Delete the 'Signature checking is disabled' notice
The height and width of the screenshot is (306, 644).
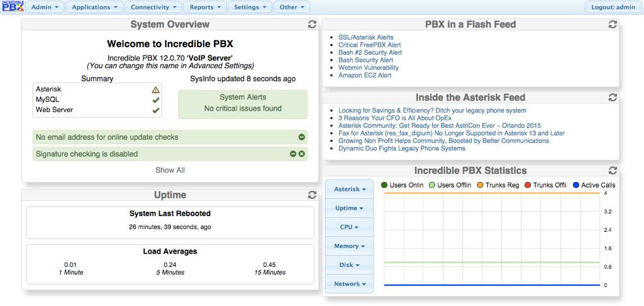[x=301, y=154]
